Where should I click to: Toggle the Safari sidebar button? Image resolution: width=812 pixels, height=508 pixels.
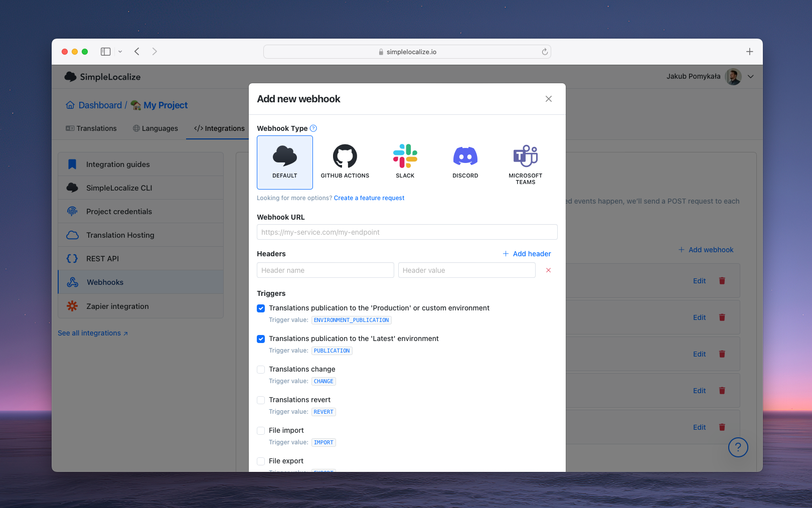(105, 52)
